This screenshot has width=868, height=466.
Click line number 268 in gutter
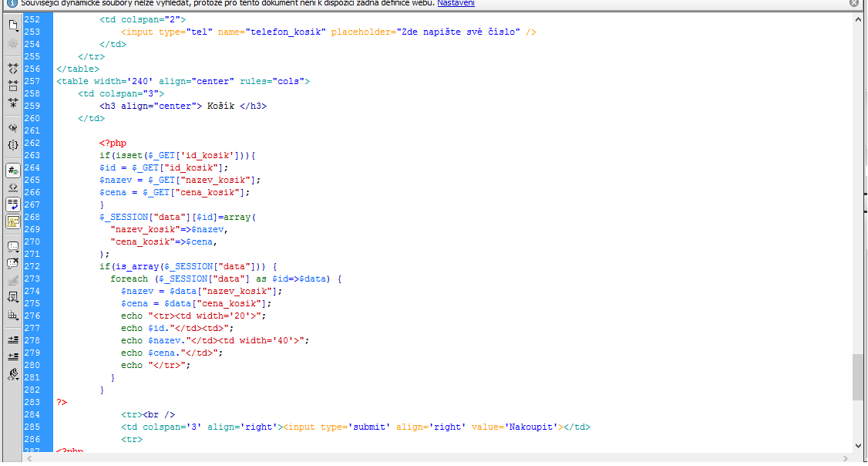coord(32,217)
